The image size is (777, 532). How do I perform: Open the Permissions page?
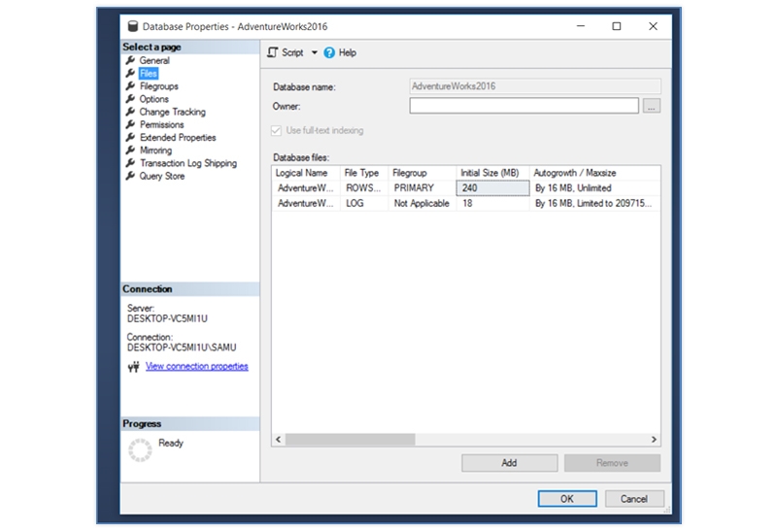pos(161,124)
